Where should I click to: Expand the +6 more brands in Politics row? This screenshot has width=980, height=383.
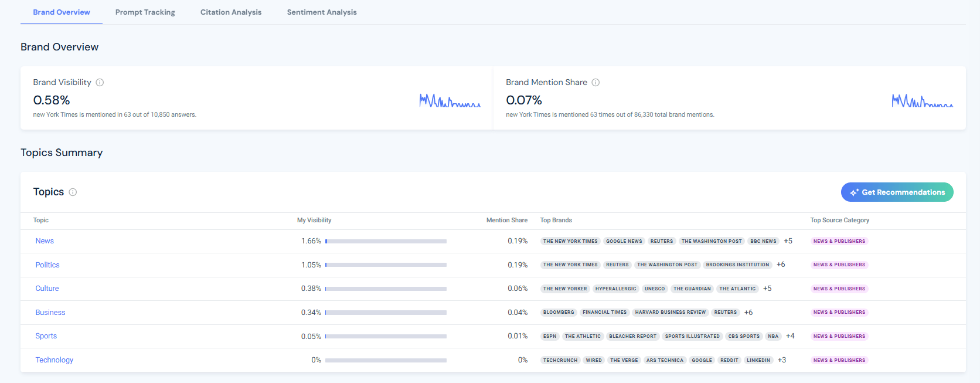click(781, 265)
